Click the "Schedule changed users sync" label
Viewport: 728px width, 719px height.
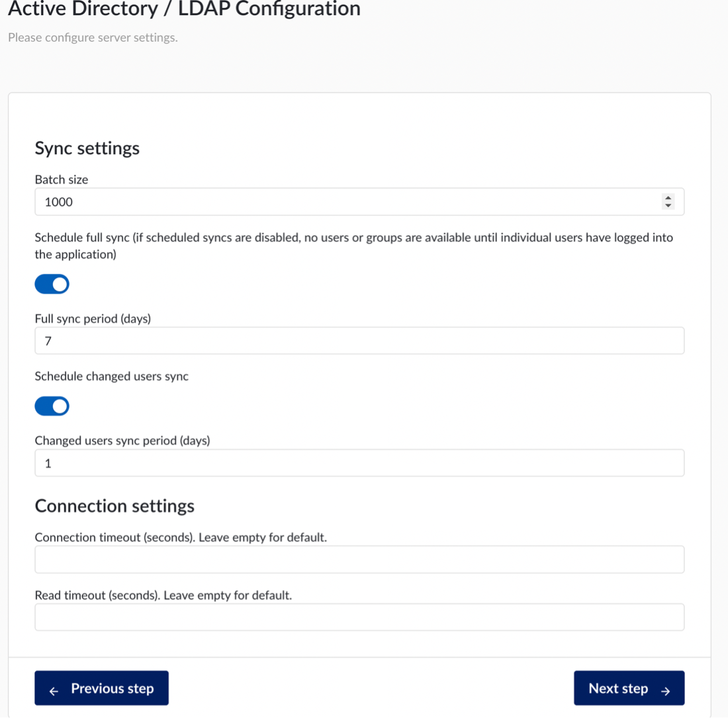point(111,376)
